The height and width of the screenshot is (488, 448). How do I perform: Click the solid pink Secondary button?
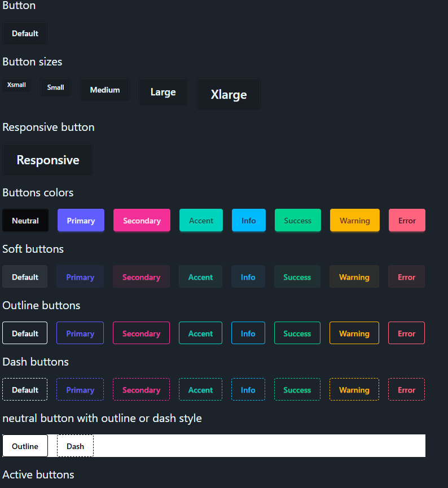(x=142, y=221)
